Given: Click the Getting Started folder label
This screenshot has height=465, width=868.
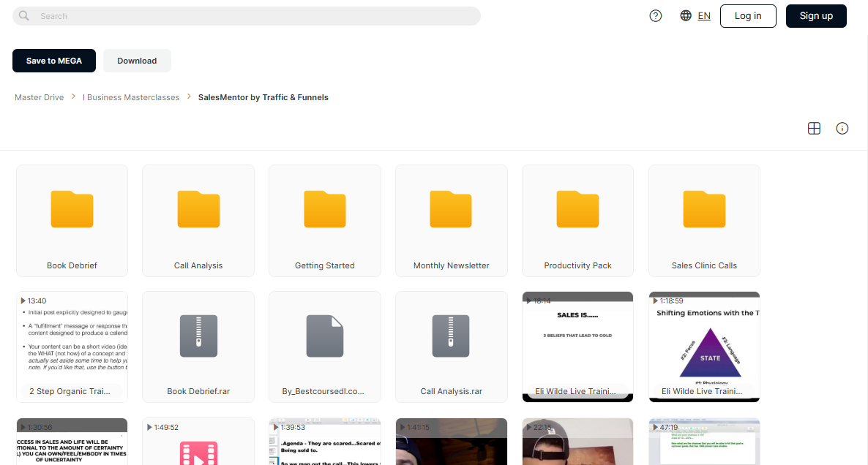Looking at the screenshot, I should pos(325,265).
